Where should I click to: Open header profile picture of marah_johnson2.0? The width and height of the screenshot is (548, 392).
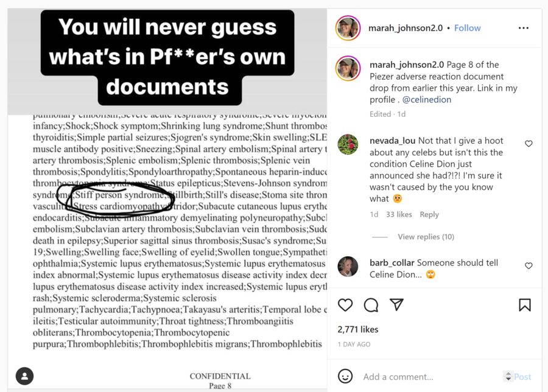(348, 28)
